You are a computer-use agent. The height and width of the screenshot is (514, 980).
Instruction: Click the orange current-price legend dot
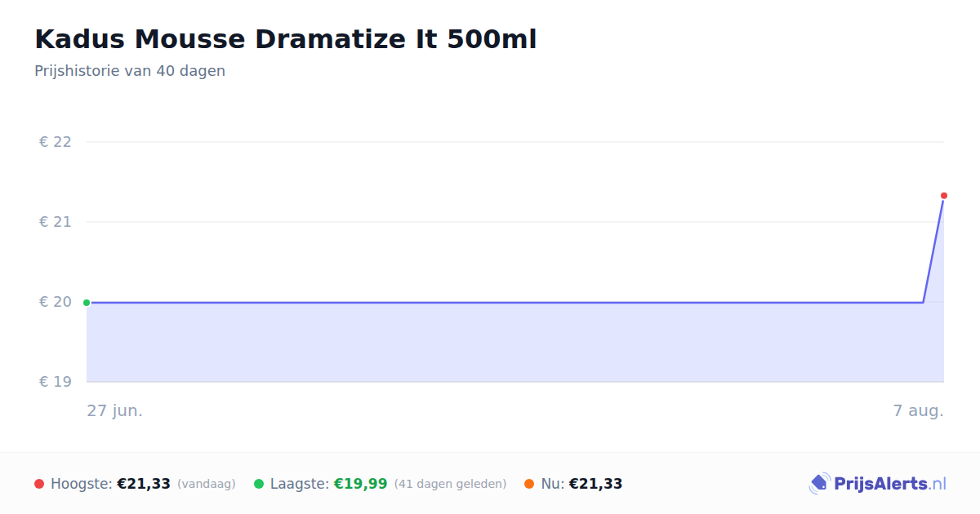pyautogui.click(x=529, y=484)
